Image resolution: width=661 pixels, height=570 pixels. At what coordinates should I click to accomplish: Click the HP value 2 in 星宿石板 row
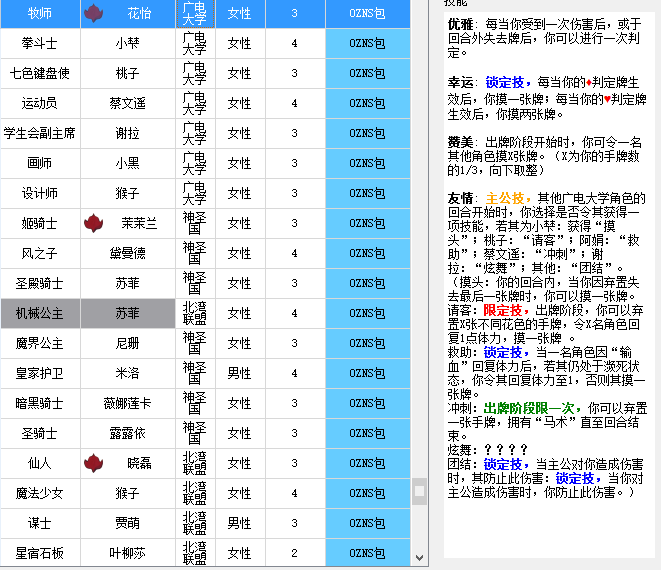295,553
